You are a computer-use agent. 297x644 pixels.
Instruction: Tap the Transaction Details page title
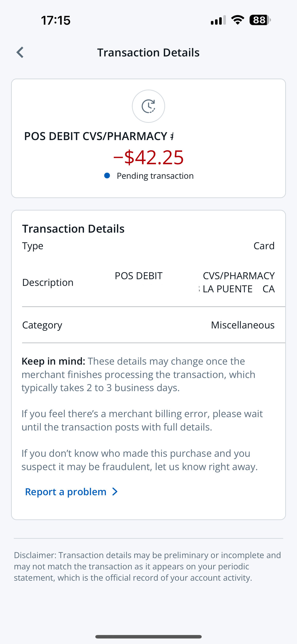(148, 53)
